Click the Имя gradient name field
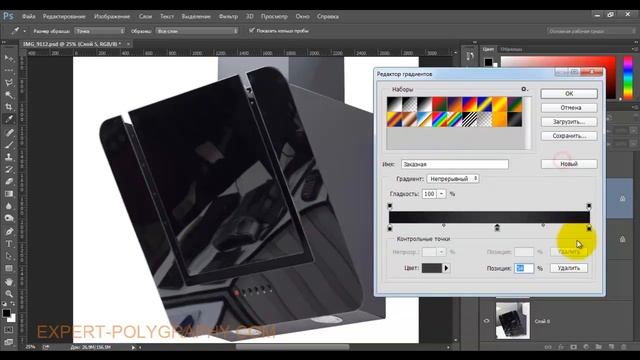 pyautogui.click(x=455, y=164)
